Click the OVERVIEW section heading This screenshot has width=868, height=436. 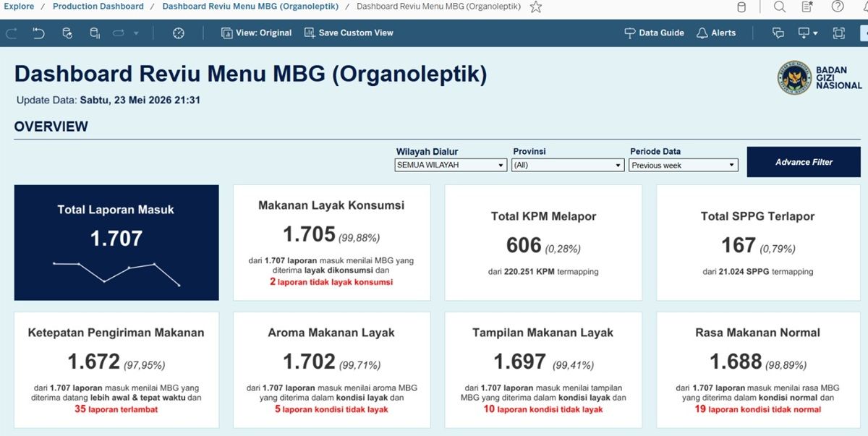coord(51,127)
